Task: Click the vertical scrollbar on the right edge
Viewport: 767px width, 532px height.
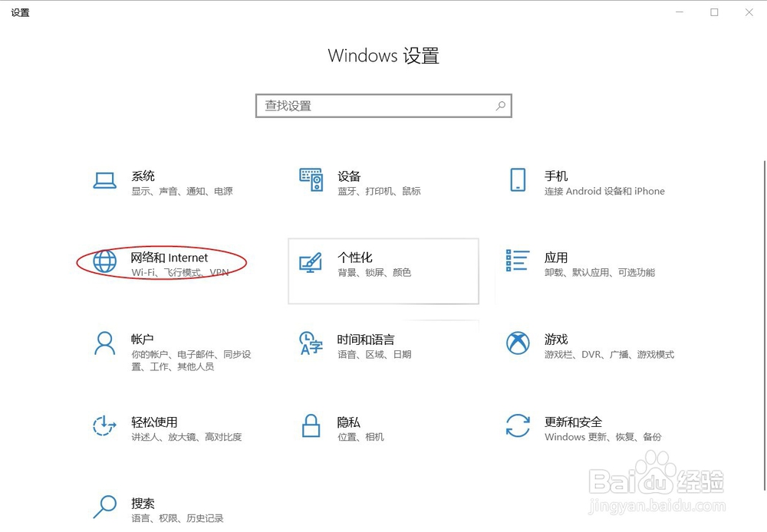Action: tap(765, 325)
